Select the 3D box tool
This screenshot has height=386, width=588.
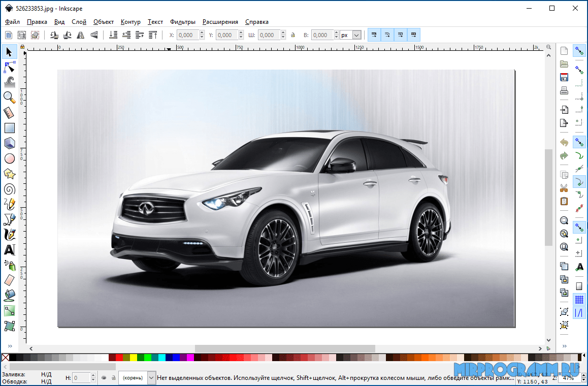(x=9, y=143)
